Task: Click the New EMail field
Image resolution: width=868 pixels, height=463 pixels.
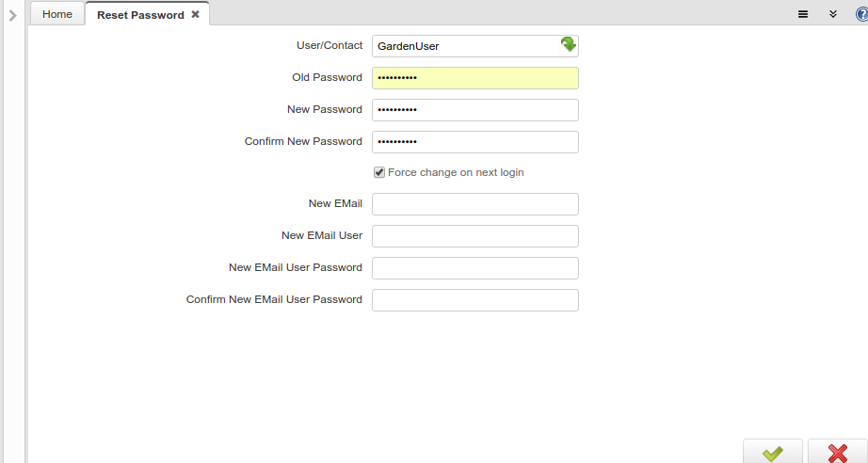Action: [474, 204]
